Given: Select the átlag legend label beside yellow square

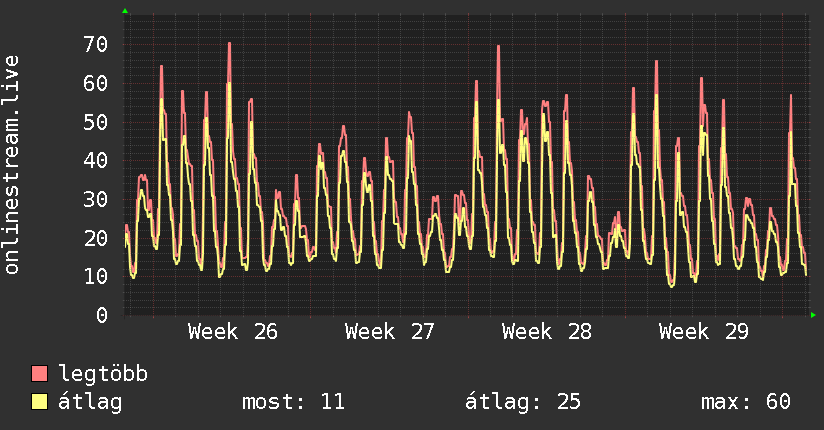Looking at the screenshot, I should 90,402.
